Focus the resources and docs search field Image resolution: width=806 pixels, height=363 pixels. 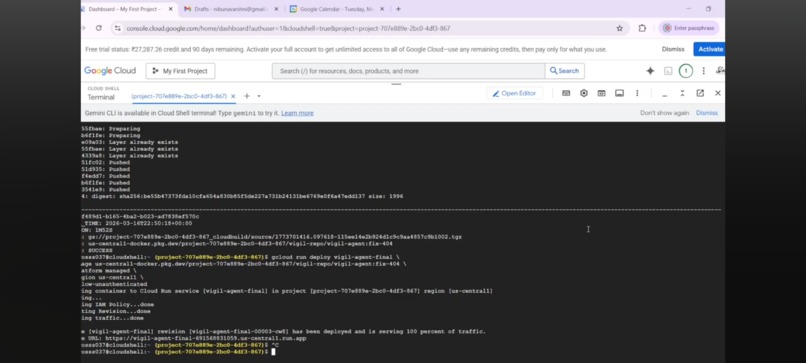tap(408, 71)
